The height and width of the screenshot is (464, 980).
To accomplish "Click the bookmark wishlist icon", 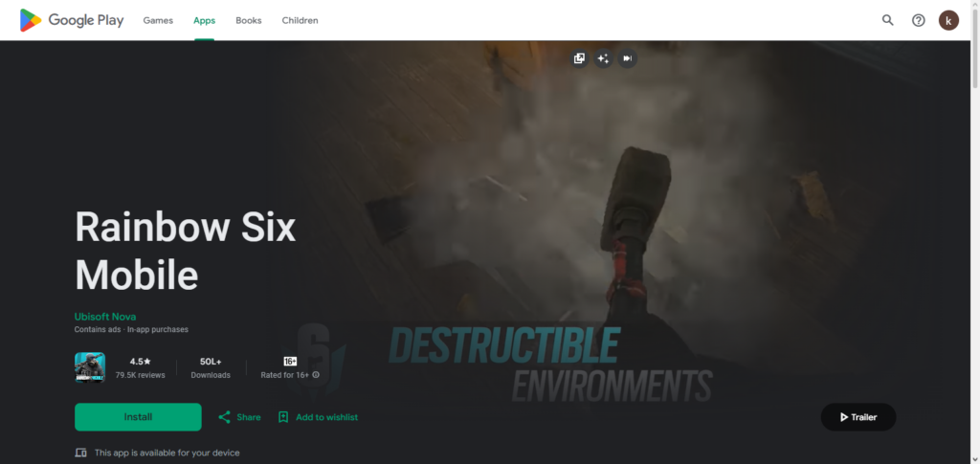I will [x=283, y=417].
